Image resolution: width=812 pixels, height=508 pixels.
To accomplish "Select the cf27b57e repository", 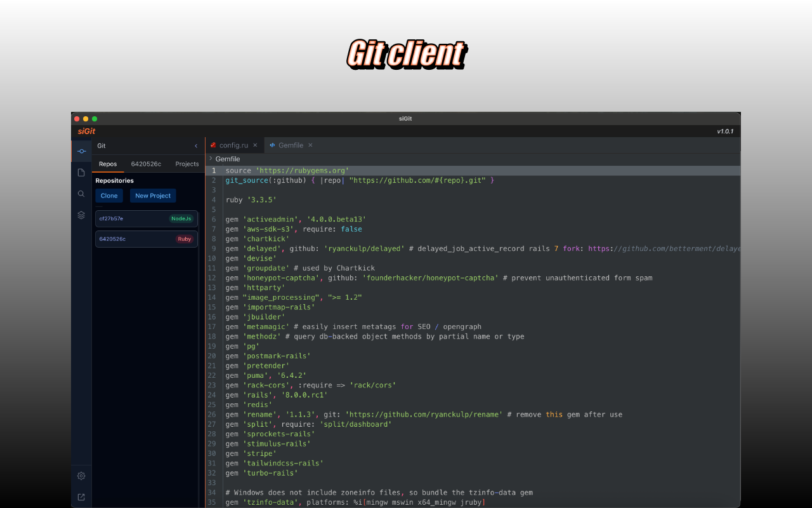I will tap(147, 218).
